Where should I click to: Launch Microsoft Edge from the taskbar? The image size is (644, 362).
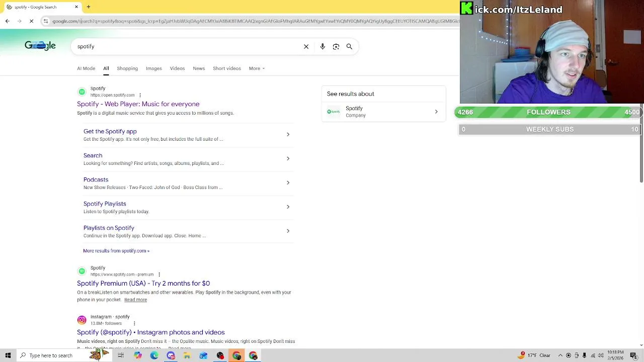[x=154, y=355]
